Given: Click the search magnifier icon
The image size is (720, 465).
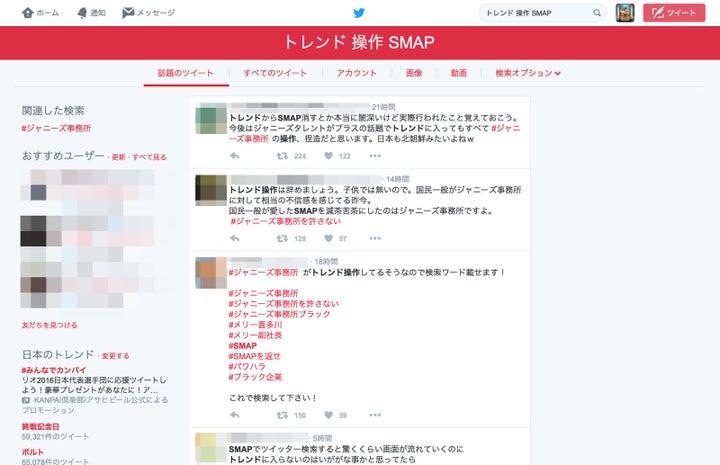Looking at the screenshot, I should click(597, 13).
